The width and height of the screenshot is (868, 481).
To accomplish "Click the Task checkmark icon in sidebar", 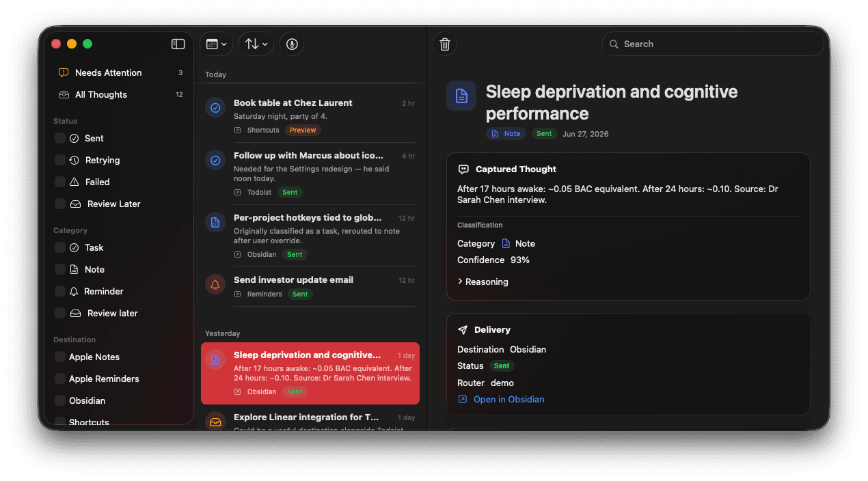I will pyautogui.click(x=74, y=247).
